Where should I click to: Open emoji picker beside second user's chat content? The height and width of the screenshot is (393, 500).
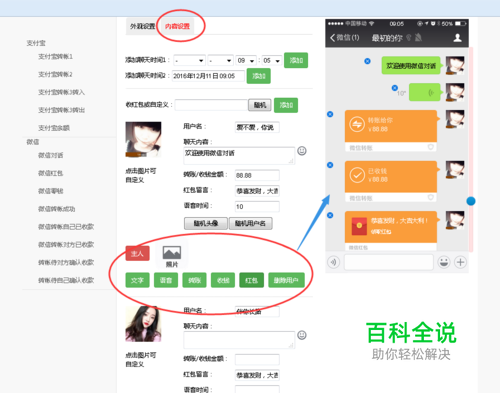click(302, 335)
